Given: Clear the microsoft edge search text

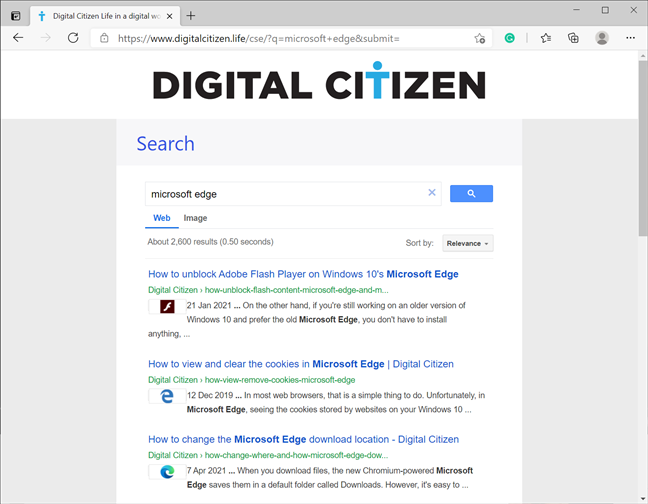Looking at the screenshot, I should click(x=432, y=193).
